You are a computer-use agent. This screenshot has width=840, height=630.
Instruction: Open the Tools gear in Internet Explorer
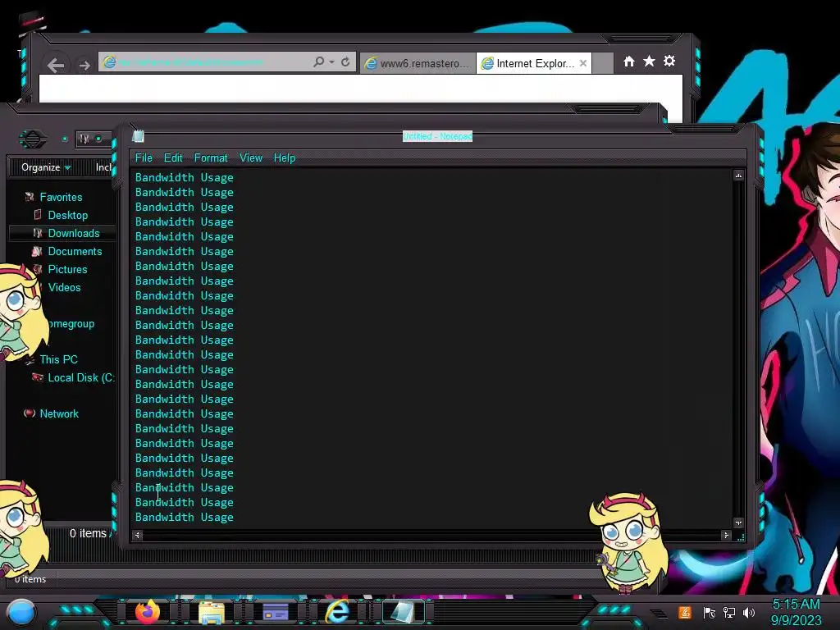pos(669,61)
